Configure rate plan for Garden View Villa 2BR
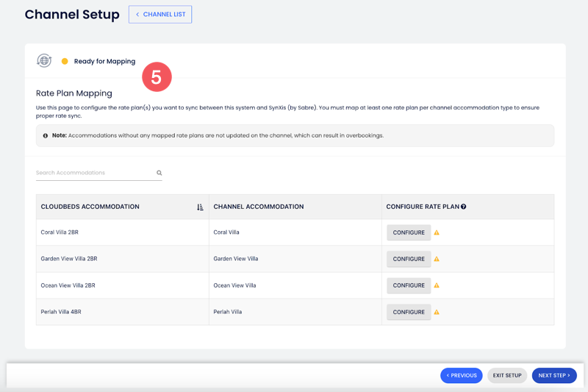 409,259
